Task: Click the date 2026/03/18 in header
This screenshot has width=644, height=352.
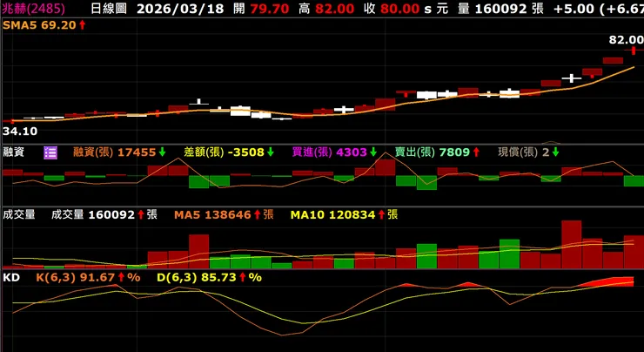Action: [180, 9]
